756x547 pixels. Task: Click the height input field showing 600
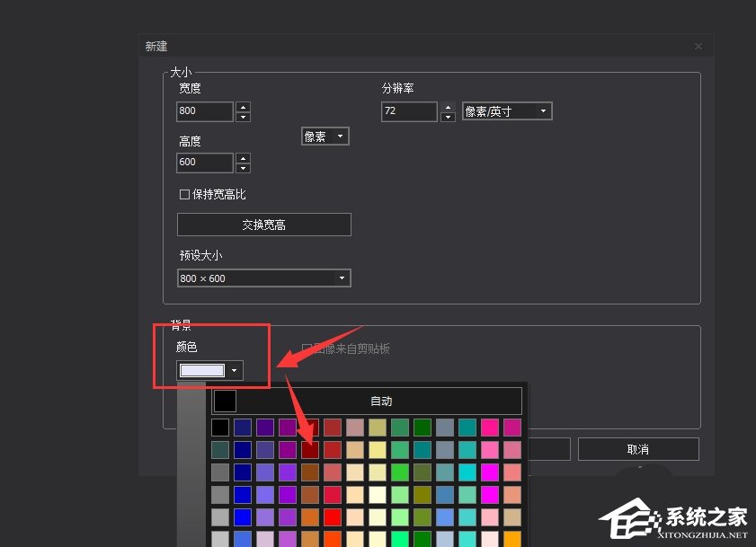click(x=205, y=163)
